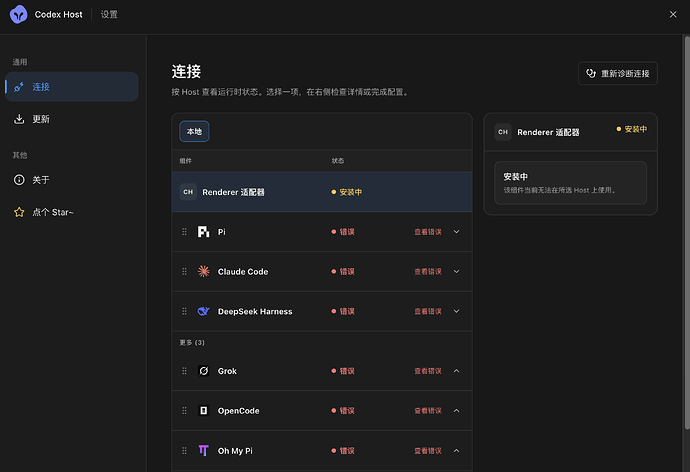The image size is (690, 472).
Task: Click 错误 status in Grok row
Action: 343,371
